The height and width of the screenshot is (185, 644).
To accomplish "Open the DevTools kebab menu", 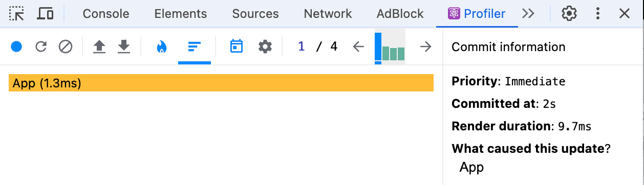I will (597, 14).
